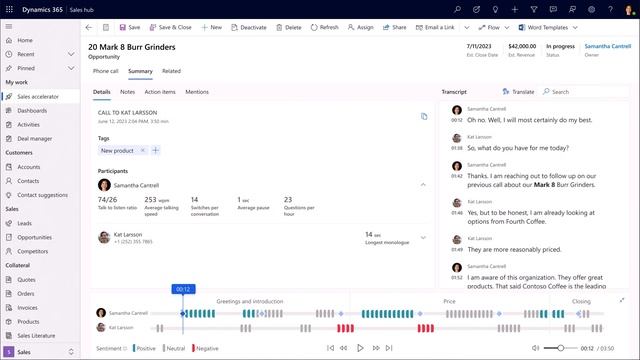The height and width of the screenshot is (360, 640).
Task: Switch to the Phone call tab
Action: coord(105,71)
